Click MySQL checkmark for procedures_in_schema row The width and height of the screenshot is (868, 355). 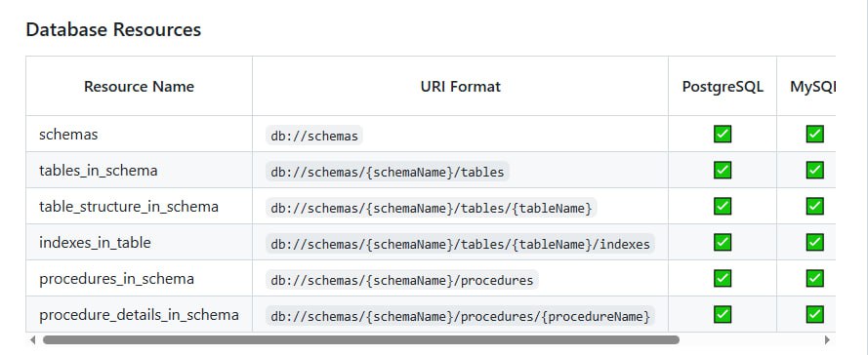click(814, 278)
